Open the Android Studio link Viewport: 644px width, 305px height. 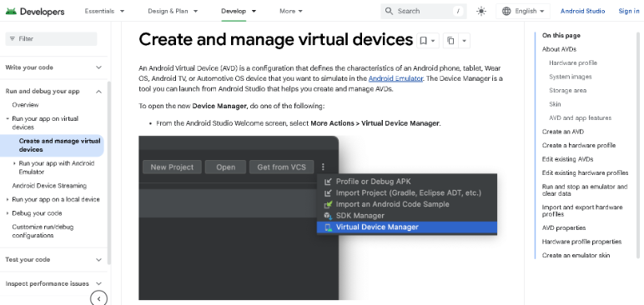coord(582,11)
